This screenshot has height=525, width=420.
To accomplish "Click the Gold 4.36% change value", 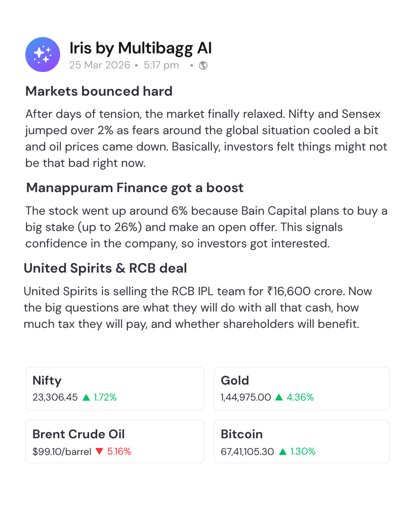I will point(300,397).
